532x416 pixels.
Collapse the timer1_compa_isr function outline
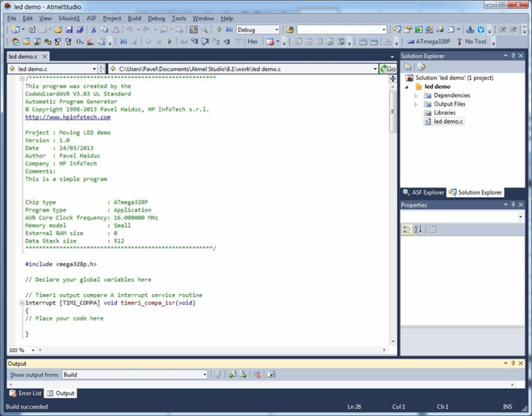point(22,303)
